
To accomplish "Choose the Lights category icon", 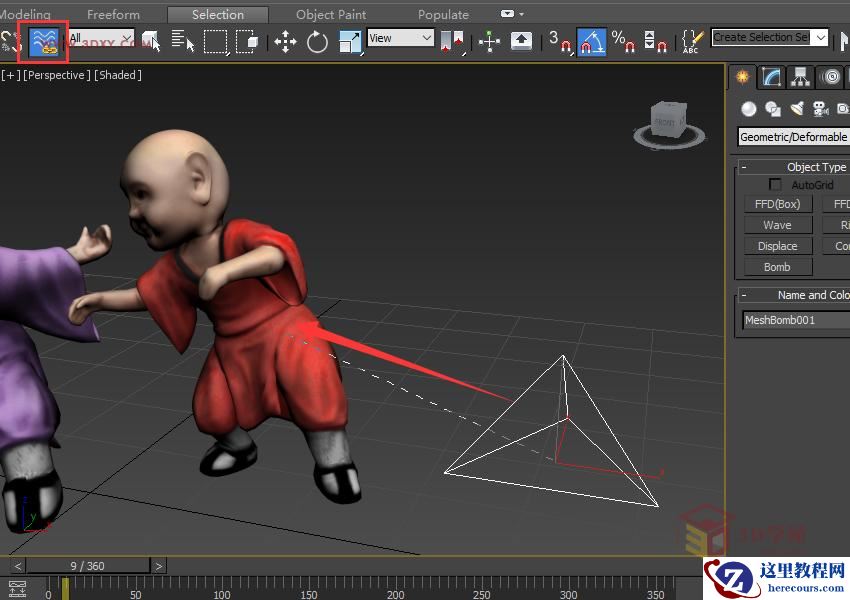I will coord(797,109).
